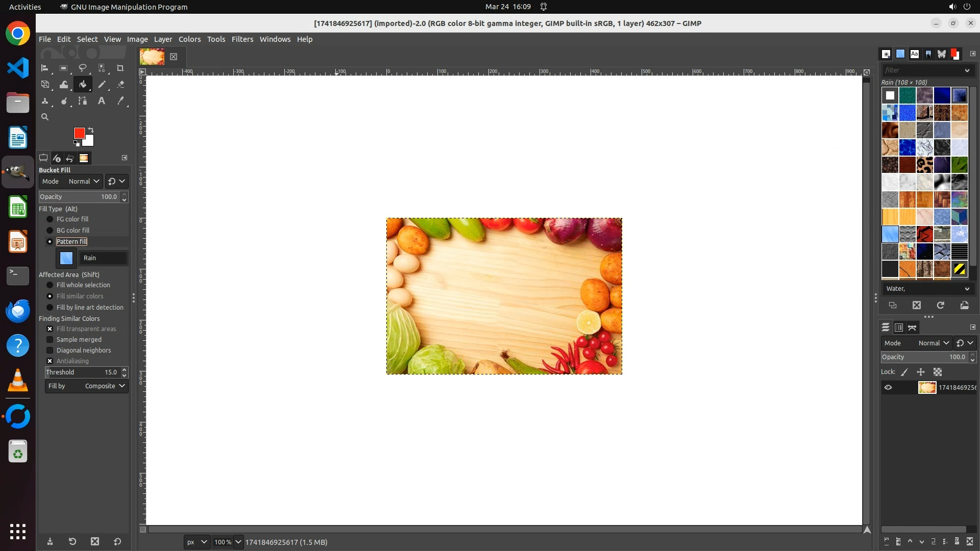Select the Crop tool

120,68
